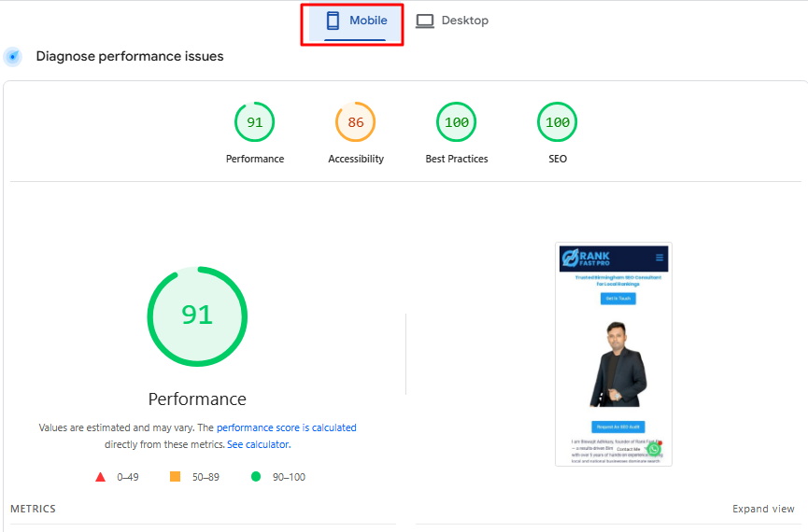This screenshot has width=808, height=532.
Task: Click the METRICS heading
Action: coord(33,509)
